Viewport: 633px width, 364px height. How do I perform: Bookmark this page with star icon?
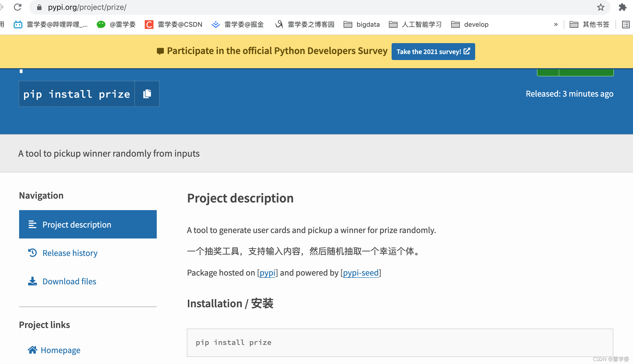[601, 7]
